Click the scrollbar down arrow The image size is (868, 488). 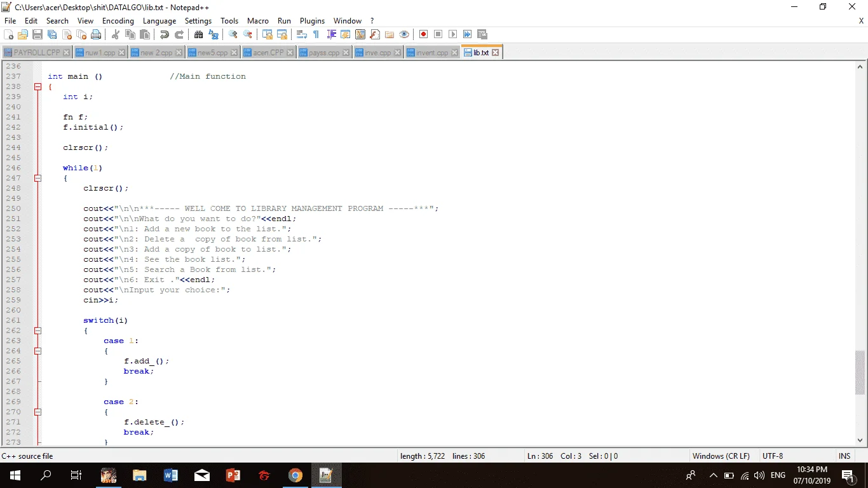pos(860,440)
